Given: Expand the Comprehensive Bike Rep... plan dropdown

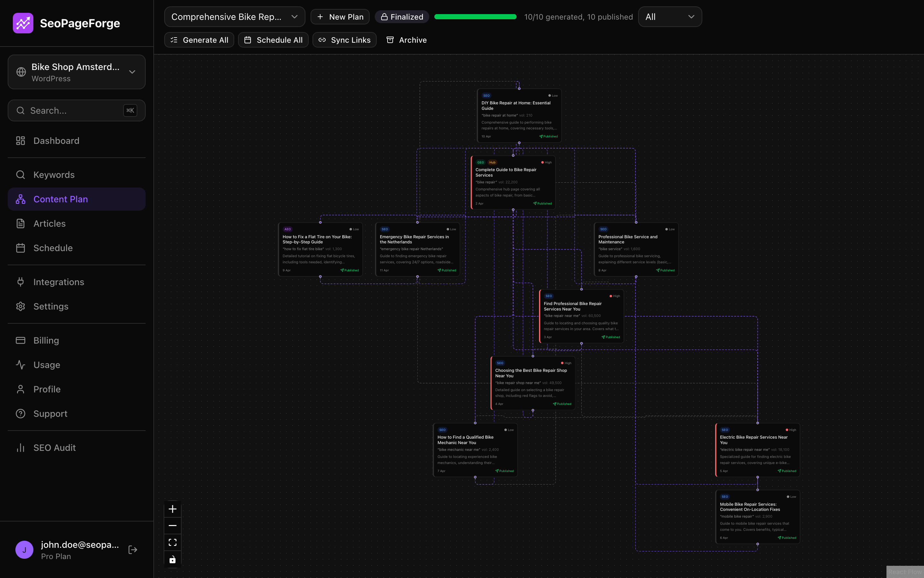Looking at the screenshot, I should point(235,17).
